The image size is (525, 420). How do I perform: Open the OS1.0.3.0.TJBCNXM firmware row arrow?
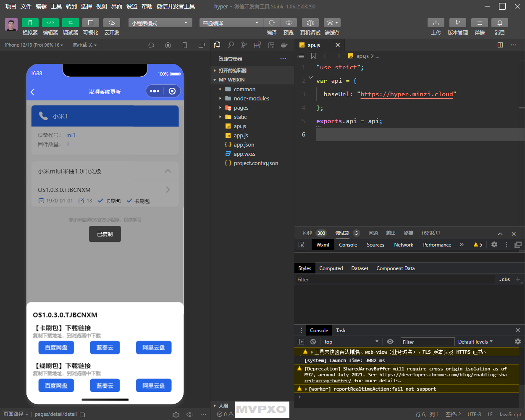point(168,189)
